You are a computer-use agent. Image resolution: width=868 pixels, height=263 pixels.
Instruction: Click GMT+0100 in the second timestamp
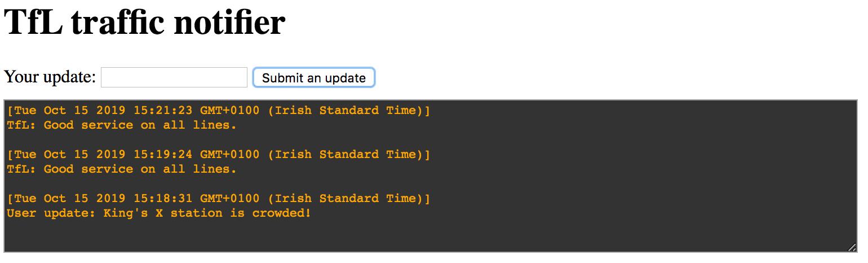[230, 155]
